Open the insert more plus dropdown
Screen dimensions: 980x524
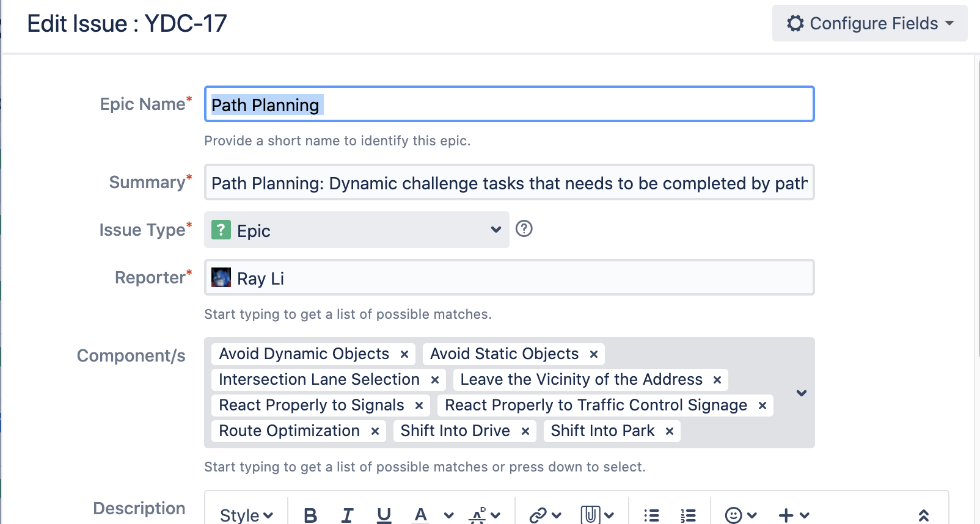794,515
